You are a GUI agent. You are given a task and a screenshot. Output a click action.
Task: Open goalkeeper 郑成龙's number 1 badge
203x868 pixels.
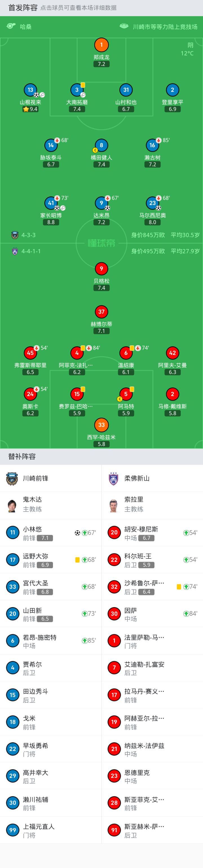(x=101, y=45)
